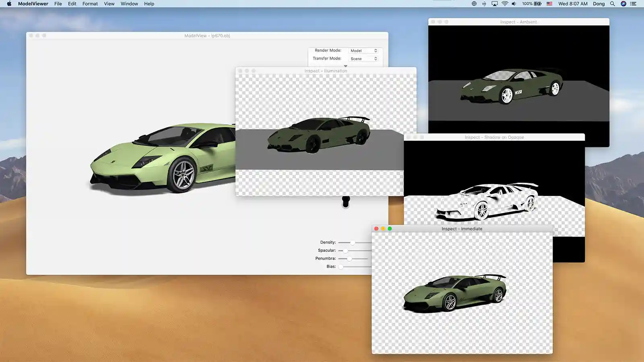Image resolution: width=644 pixels, height=362 pixels.
Task: Click the volume speaker icon
Action: pyautogui.click(x=514, y=4)
